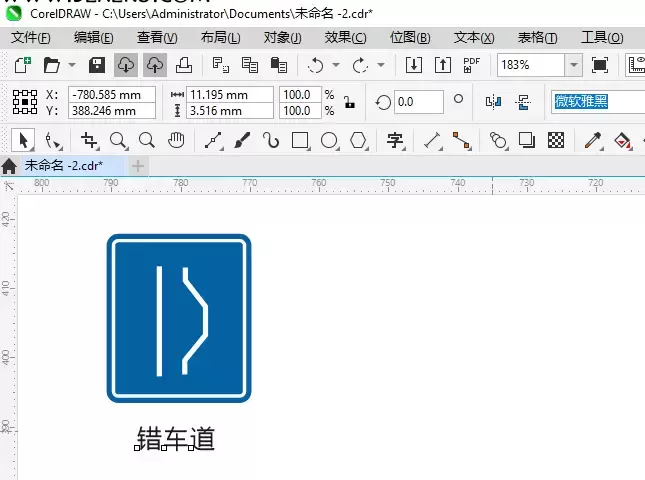Edit the Y position field
The image size is (645, 480).
pyautogui.click(x=112, y=111)
